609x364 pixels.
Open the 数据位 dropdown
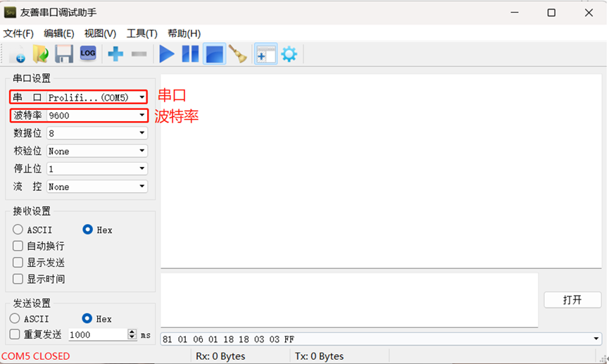pos(96,133)
